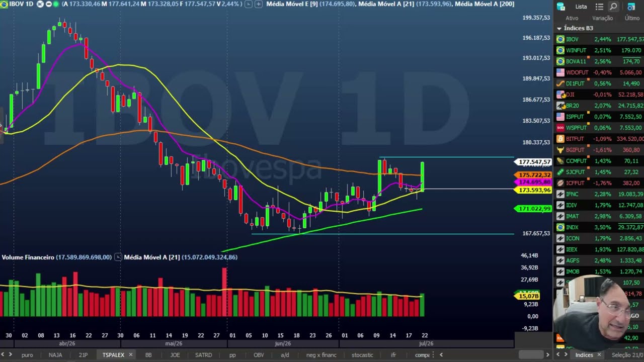Image resolution: width=644 pixels, height=362 pixels.
Task: Click the coffee icon for ICFFUT
Action: coord(560,183)
